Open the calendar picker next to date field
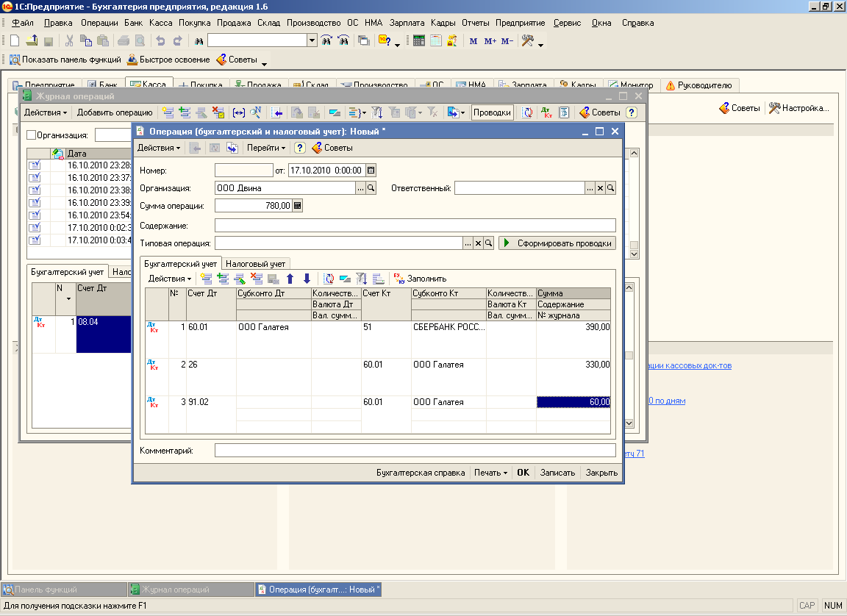Image resolution: width=847 pixels, height=616 pixels. tap(371, 171)
